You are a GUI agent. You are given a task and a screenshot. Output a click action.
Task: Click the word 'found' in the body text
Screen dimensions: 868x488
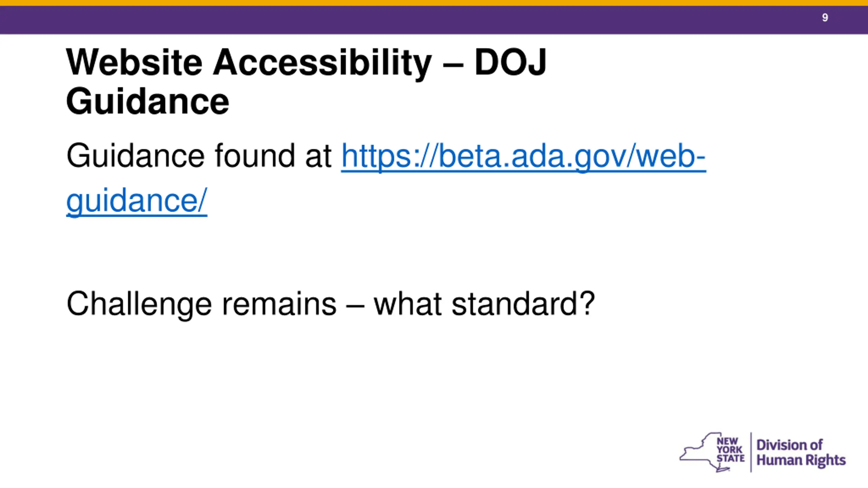pos(255,156)
